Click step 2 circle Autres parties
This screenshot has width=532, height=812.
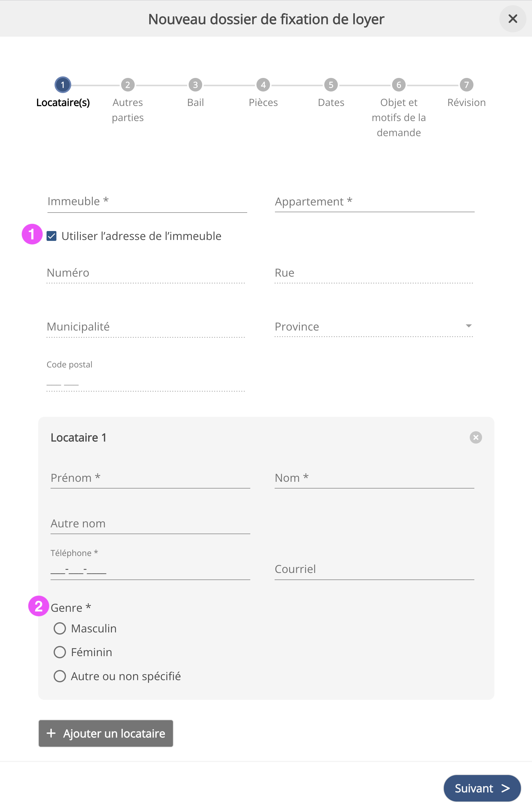click(128, 85)
